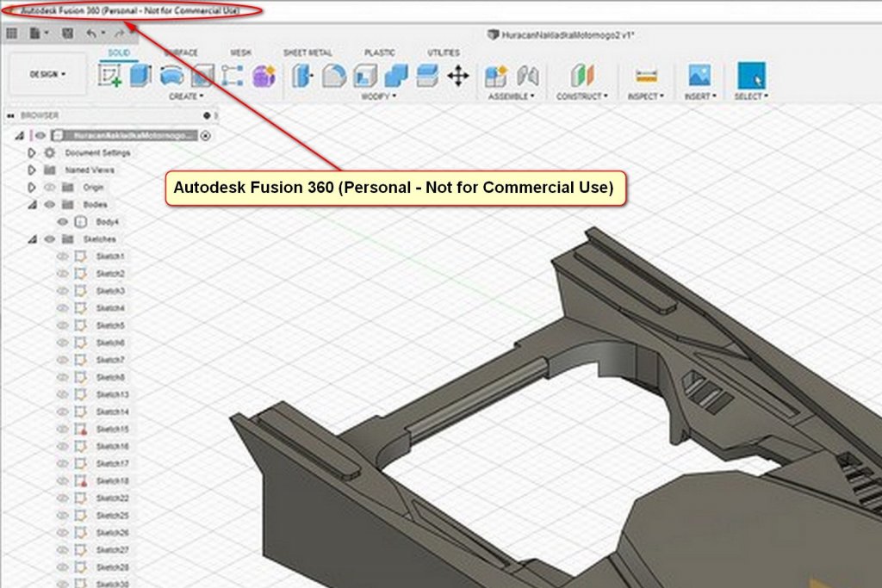Collapse the Sketches folder
Viewport: 882px width, 588px height.
coord(32,239)
